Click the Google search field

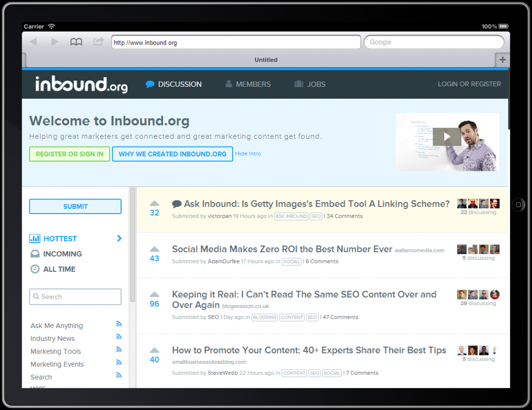pos(434,42)
